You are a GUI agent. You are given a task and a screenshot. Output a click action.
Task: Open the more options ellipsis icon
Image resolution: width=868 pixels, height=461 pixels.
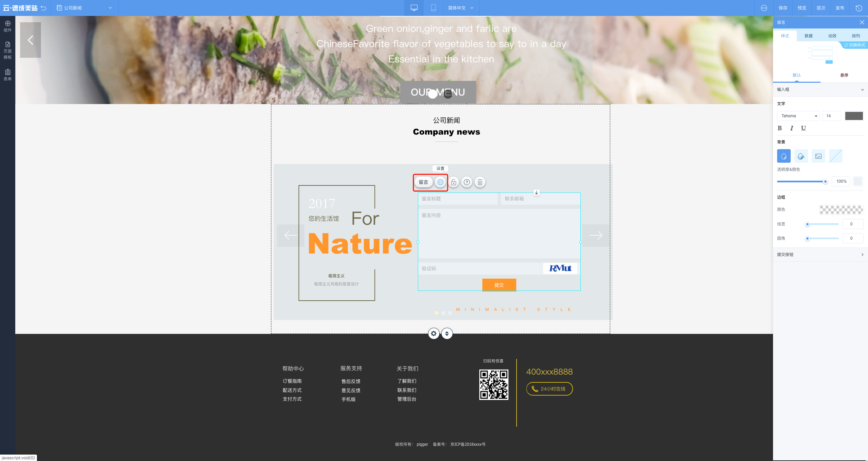tap(764, 8)
